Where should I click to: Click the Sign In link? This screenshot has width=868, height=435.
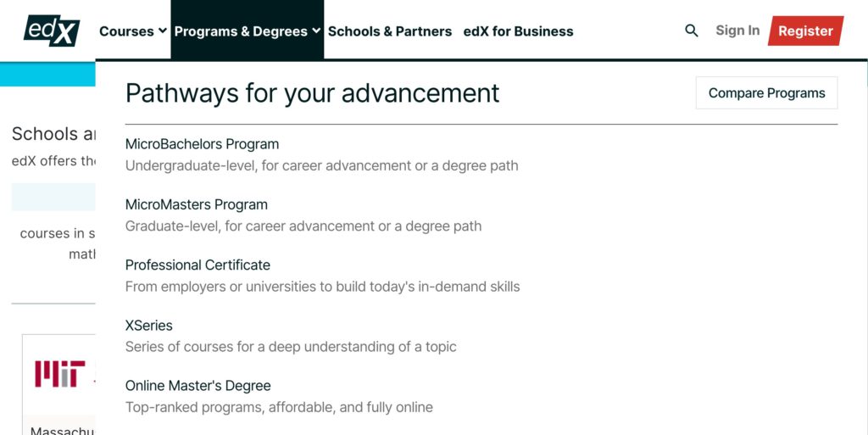point(737,31)
